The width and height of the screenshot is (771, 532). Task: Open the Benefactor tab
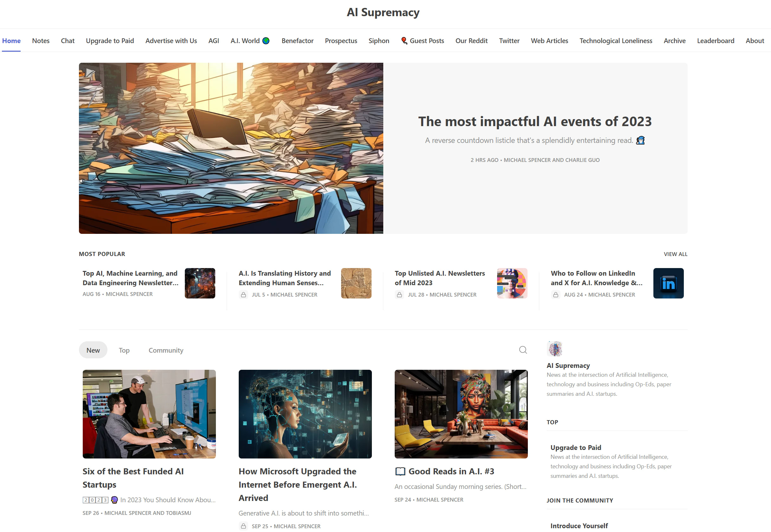pyautogui.click(x=297, y=41)
